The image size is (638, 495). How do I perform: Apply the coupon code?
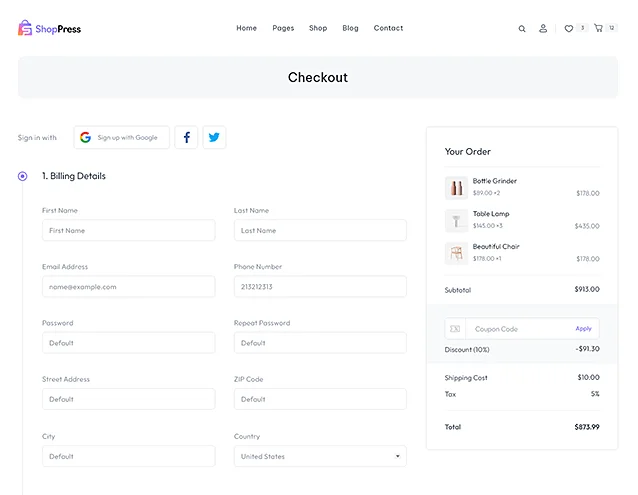coord(583,329)
